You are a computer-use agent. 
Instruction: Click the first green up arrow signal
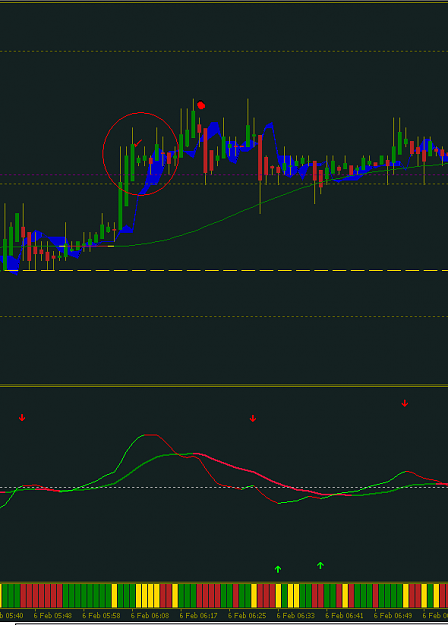[x=278, y=569]
